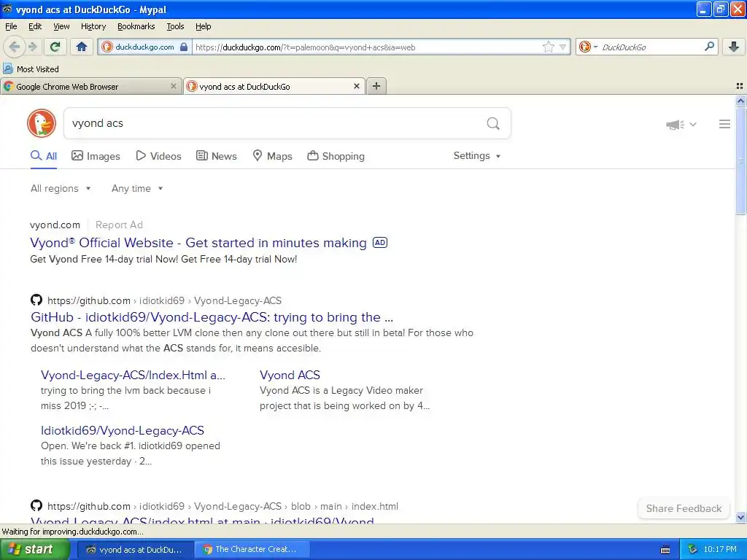This screenshot has height=560, width=747.
Task: Submit search with DuckDuckGo magnifier
Action: [x=493, y=124]
